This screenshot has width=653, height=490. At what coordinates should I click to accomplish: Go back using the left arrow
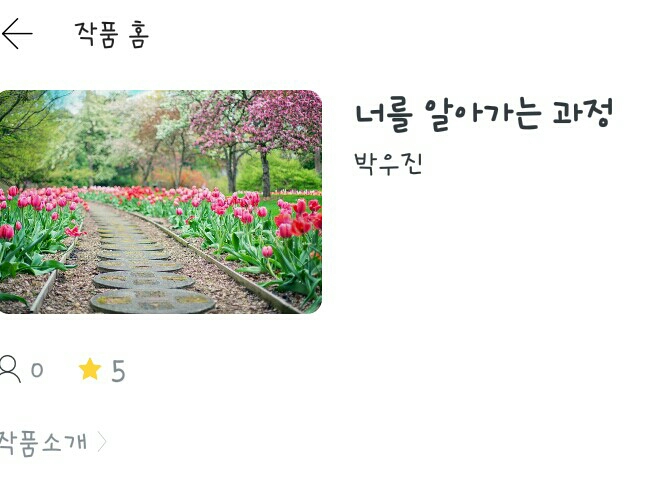[17, 33]
